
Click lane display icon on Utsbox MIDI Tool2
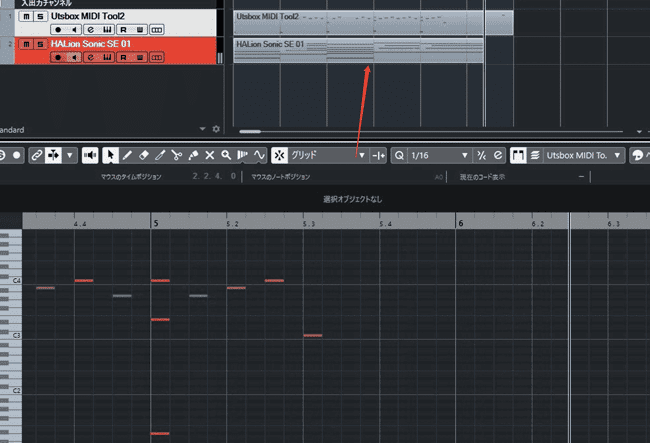(156, 30)
